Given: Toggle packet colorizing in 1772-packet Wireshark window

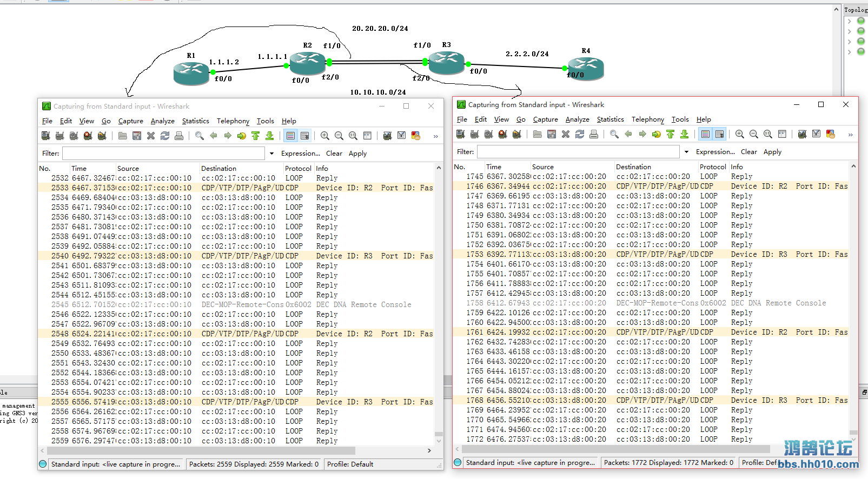Looking at the screenshot, I should click(706, 134).
